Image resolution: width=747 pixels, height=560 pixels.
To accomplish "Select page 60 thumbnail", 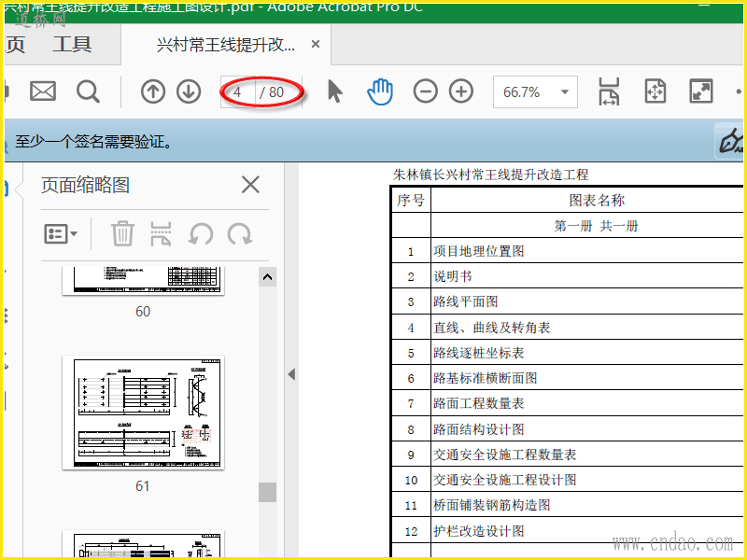I will click(x=143, y=281).
